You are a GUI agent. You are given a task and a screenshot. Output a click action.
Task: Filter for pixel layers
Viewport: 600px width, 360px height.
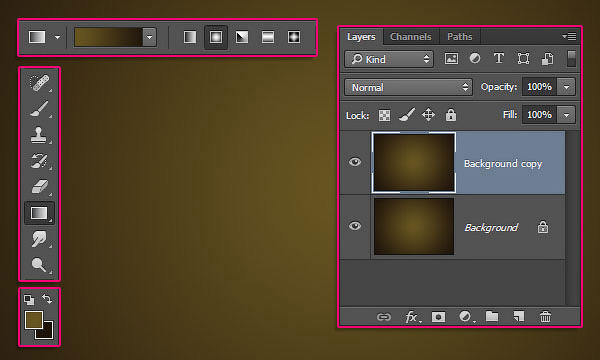[x=451, y=59]
